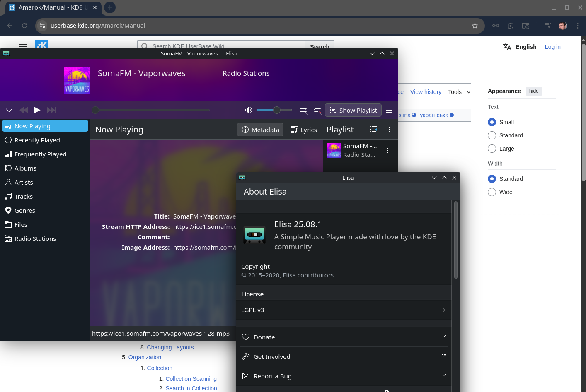
Task: Click the Vaporwaves album cover in header
Action: coord(77,80)
